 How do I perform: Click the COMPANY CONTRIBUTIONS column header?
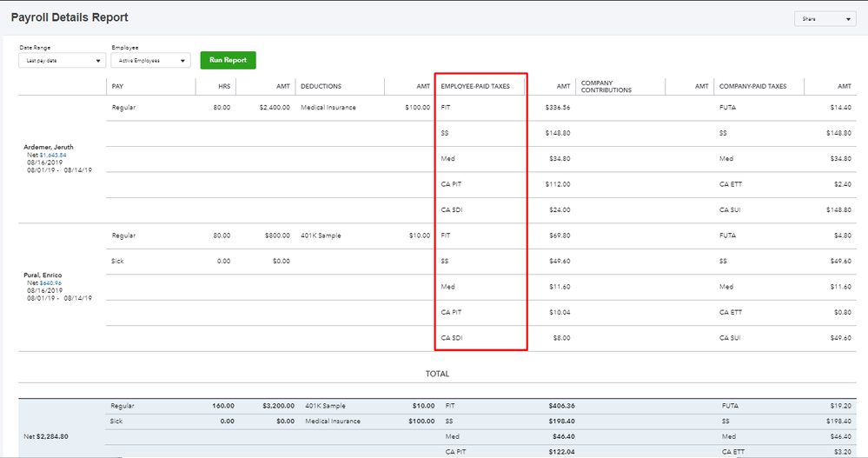[606, 86]
